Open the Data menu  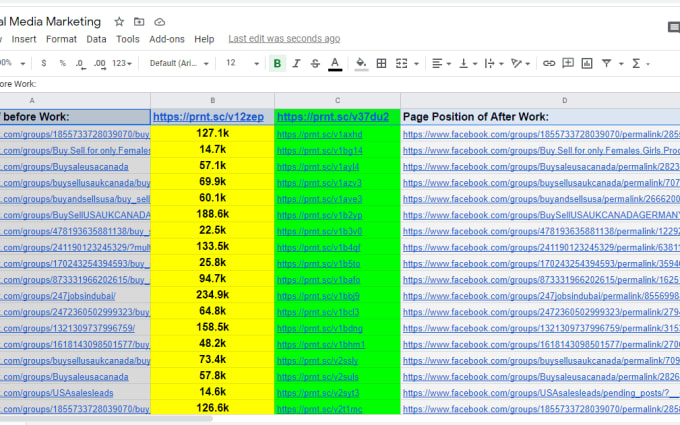[x=96, y=39]
